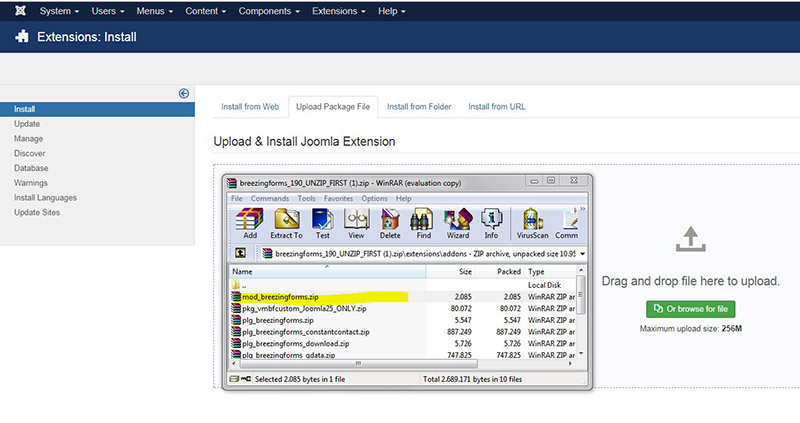Open Install Languages in sidebar
This screenshot has height=423, width=800.
(45, 197)
